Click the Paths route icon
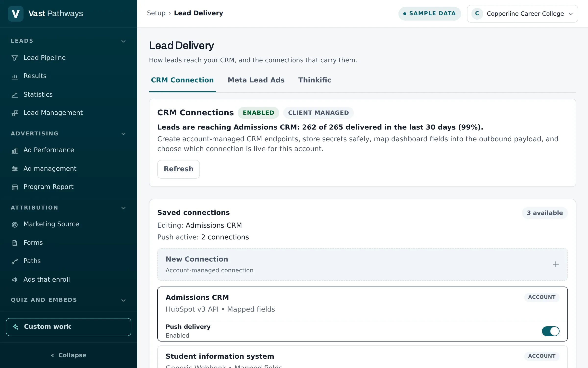Screen dimensions: 588x368 pos(15,261)
